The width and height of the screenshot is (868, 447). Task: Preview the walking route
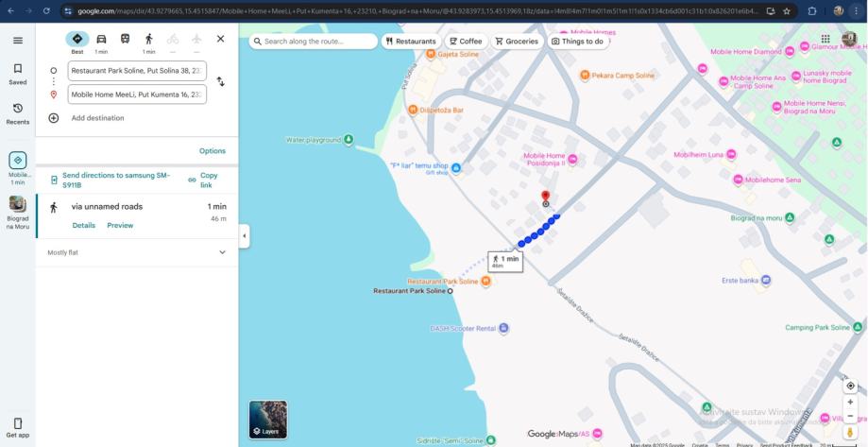(x=120, y=226)
